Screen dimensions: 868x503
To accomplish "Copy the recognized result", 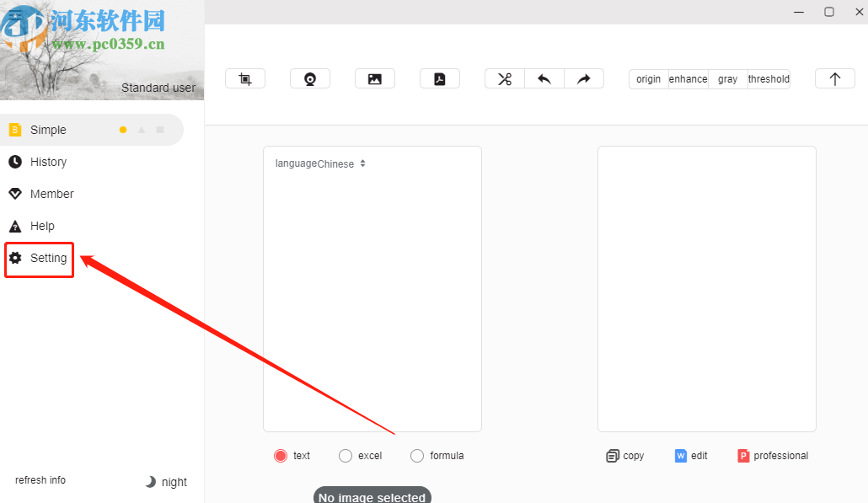I will (625, 456).
